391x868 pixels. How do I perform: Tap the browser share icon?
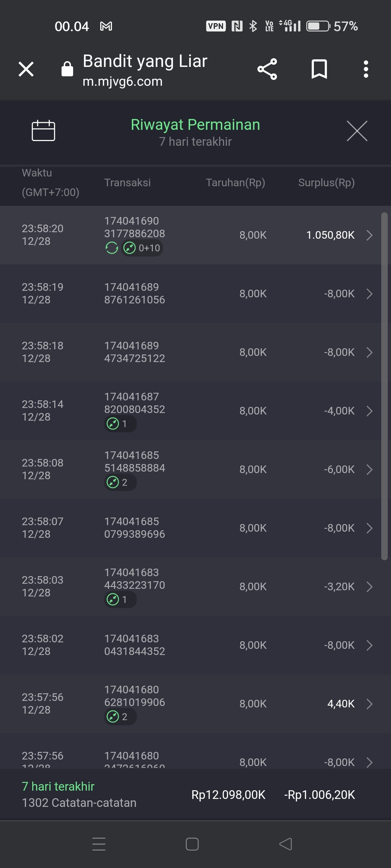(x=267, y=69)
